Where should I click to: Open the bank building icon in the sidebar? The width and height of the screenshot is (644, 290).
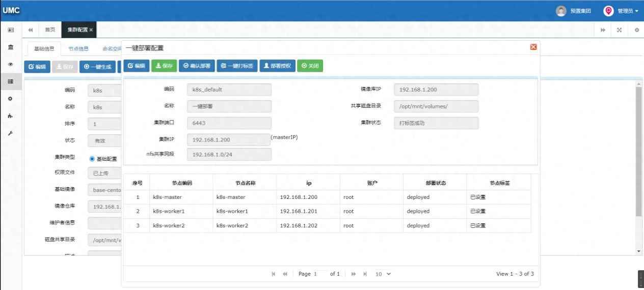pos(11,47)
